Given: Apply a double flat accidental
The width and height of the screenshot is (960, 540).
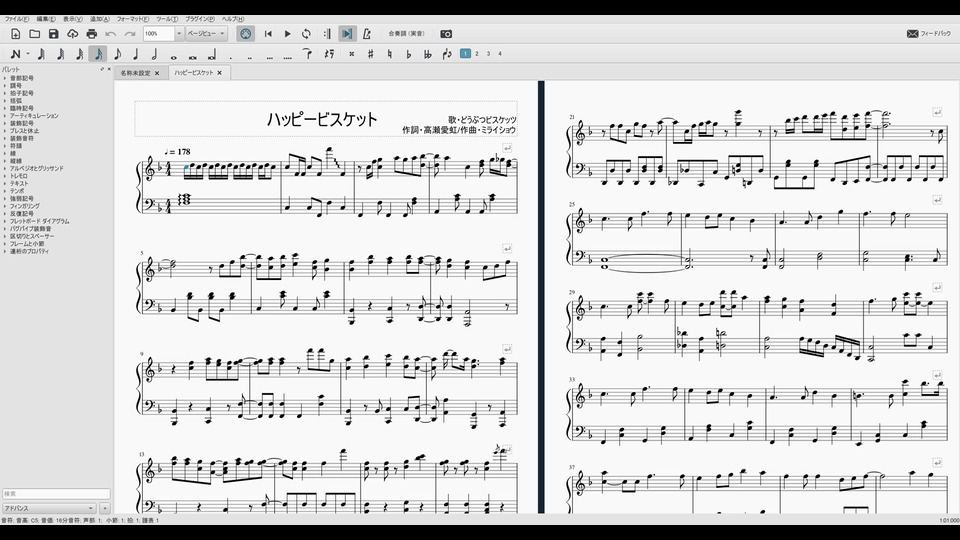Looking at the screenshot, I should (x=427, y=54).
